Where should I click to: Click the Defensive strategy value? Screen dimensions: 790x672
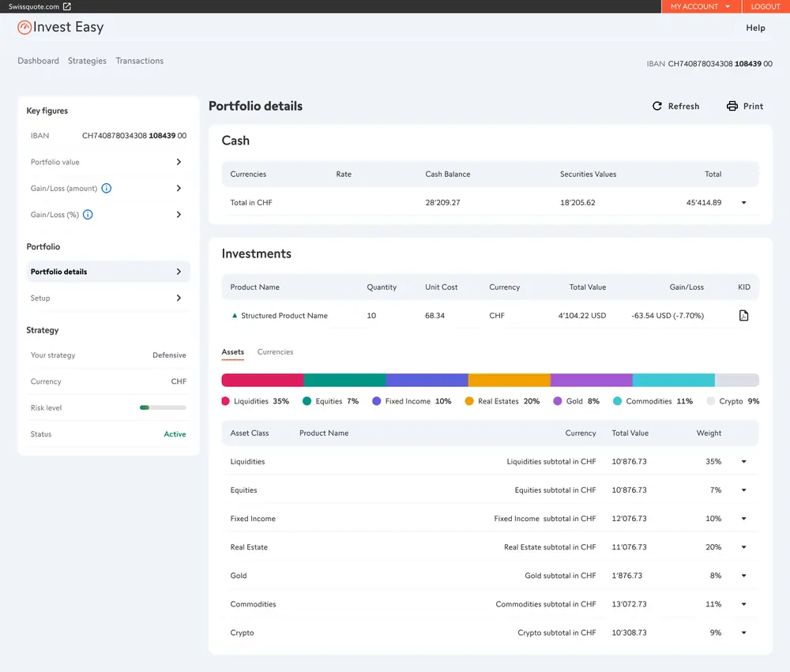pyautogui.click(x=169, y=355)
